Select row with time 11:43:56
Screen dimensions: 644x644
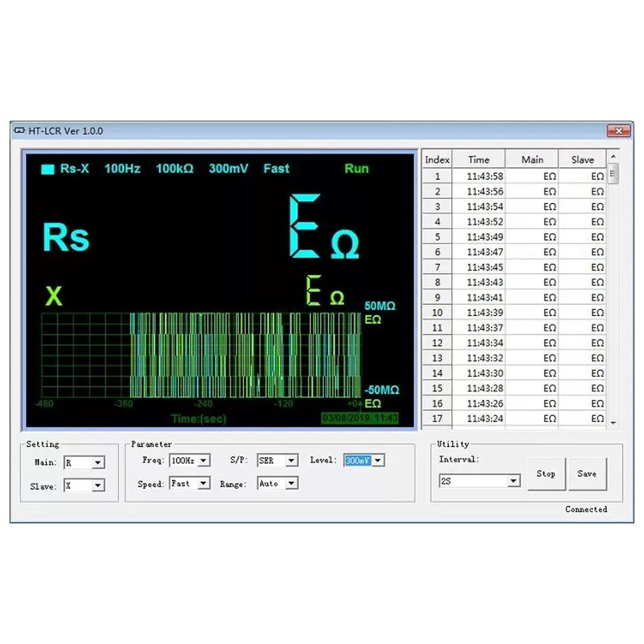pyautogui.click(x=514, y=191)
